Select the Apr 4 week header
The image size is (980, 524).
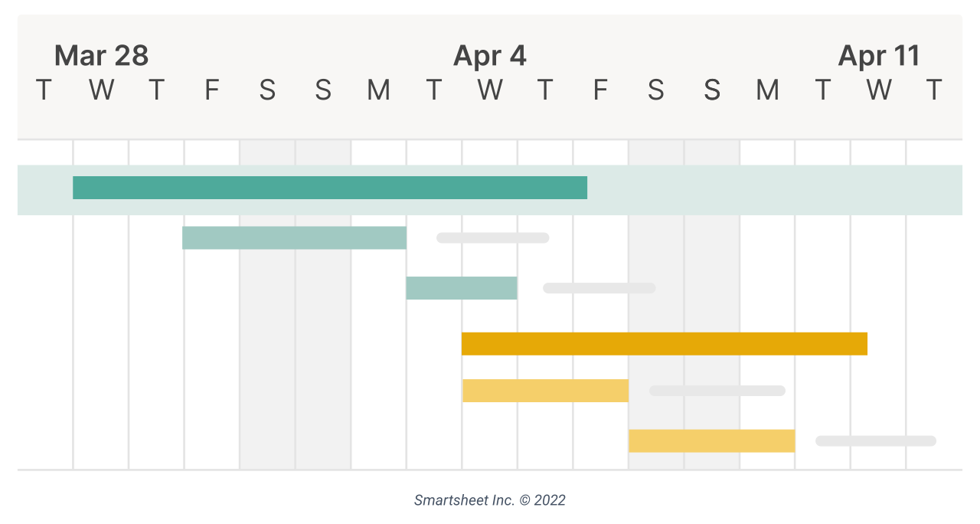tap(490, 56)
